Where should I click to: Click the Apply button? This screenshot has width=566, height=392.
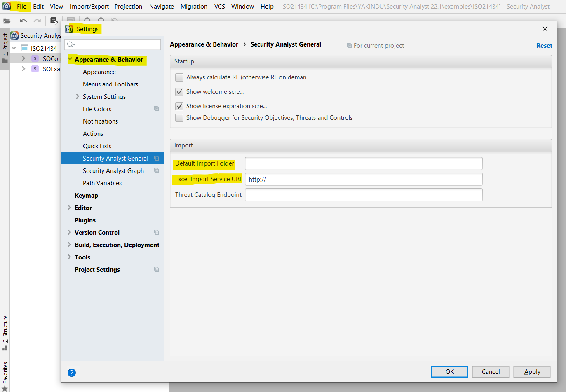coord(532,372)
